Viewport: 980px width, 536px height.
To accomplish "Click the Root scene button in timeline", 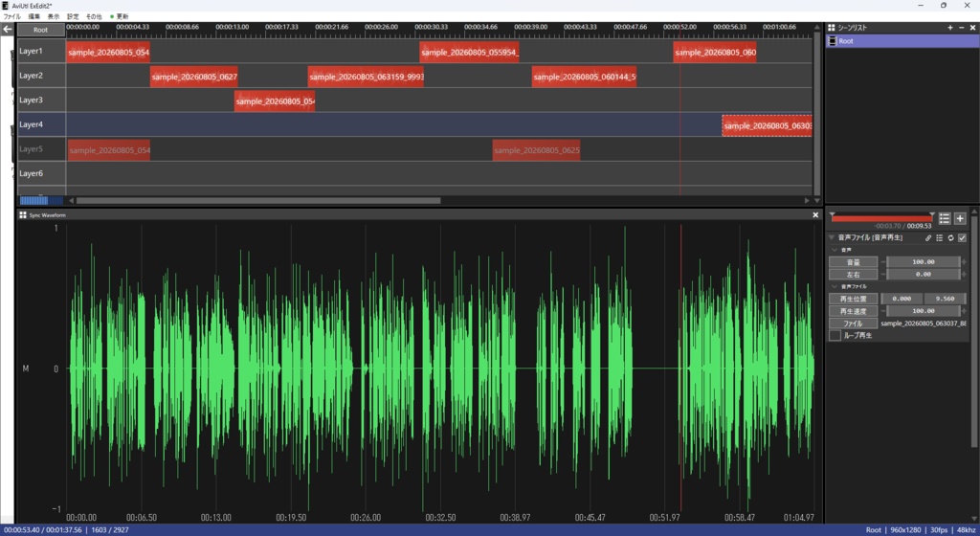I will click(40, 30).
